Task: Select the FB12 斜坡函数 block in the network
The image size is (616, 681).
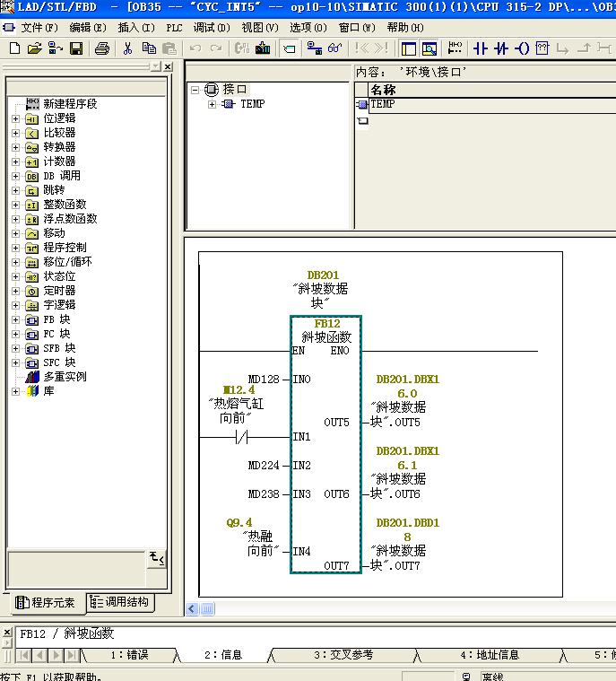Action: click(x=325, y=449)
